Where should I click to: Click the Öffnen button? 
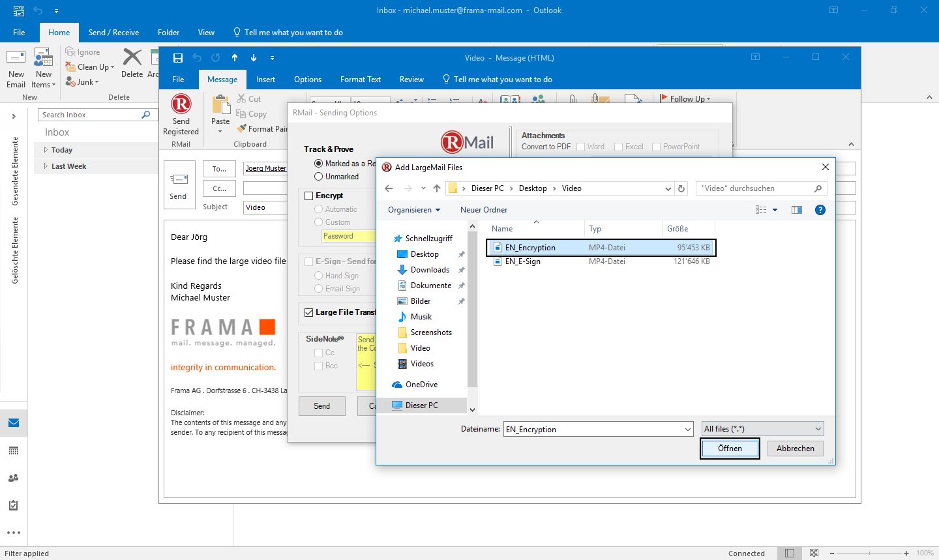point(730,449)
